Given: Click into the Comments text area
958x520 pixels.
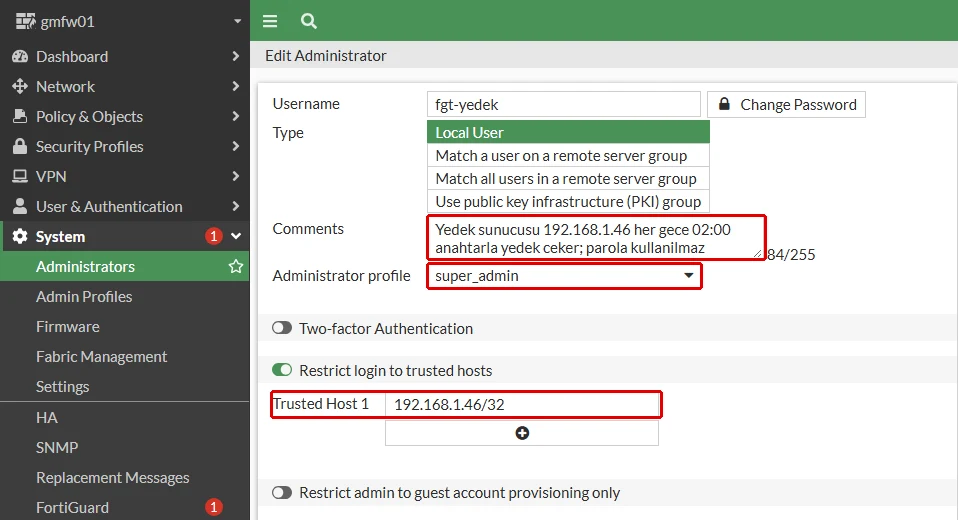Looking at the screenshot, I should click(596, 238).
